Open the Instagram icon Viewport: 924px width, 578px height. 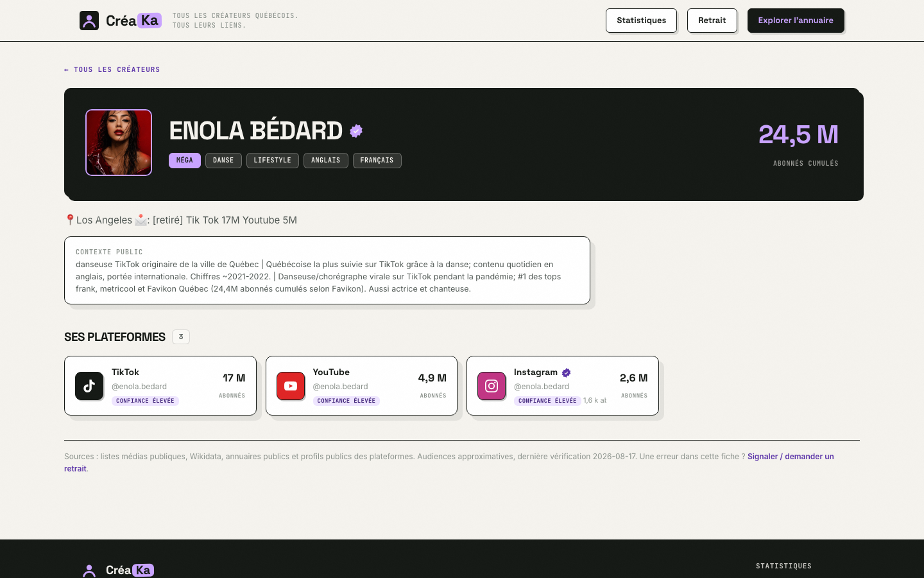pyautogui.click(x=492, y=386)
